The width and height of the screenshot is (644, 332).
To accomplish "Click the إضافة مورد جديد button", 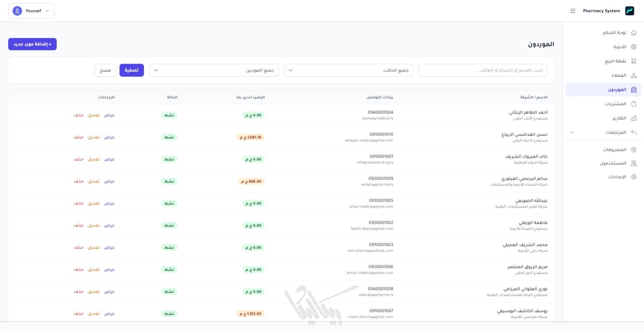I will point(32,44).
